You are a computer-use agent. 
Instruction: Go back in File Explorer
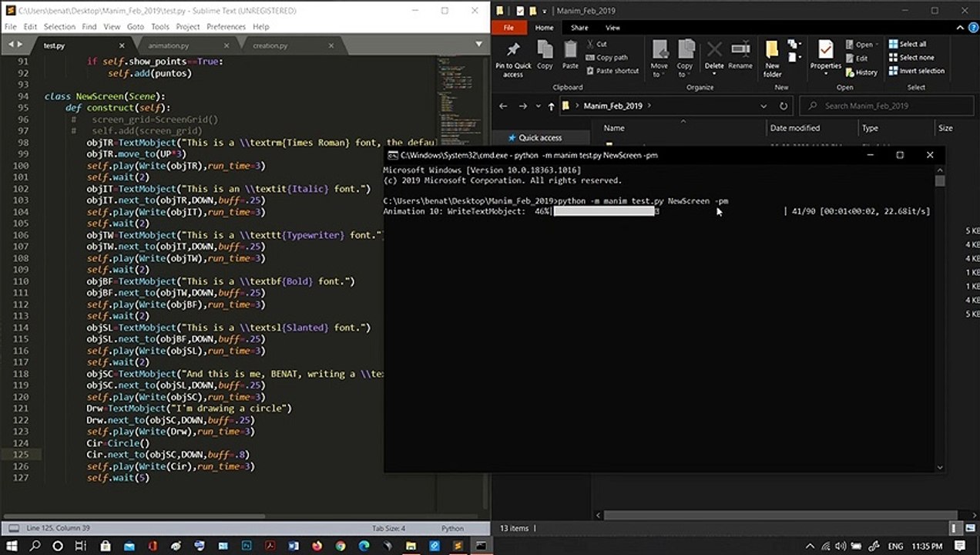click(x=503, y=106)
